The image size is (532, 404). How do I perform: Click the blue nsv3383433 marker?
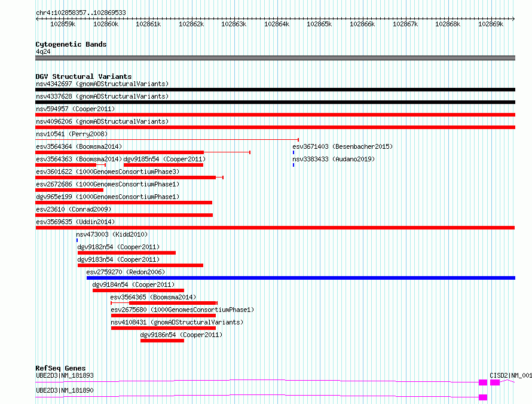tap(293, 165)
